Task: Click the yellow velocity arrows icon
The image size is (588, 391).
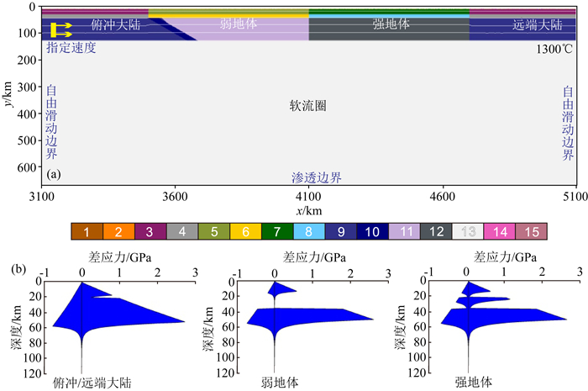Action: (x=61, y=29)
